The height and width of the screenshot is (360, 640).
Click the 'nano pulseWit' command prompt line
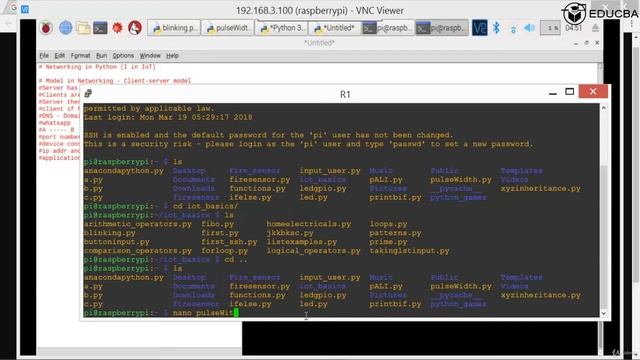(x=161, y=313)
